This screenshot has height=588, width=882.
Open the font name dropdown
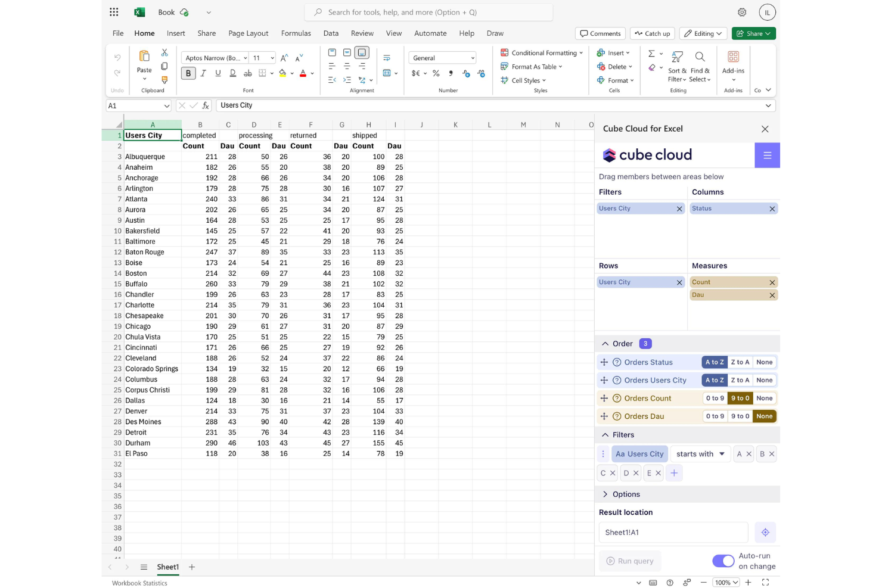click(245, 58)
